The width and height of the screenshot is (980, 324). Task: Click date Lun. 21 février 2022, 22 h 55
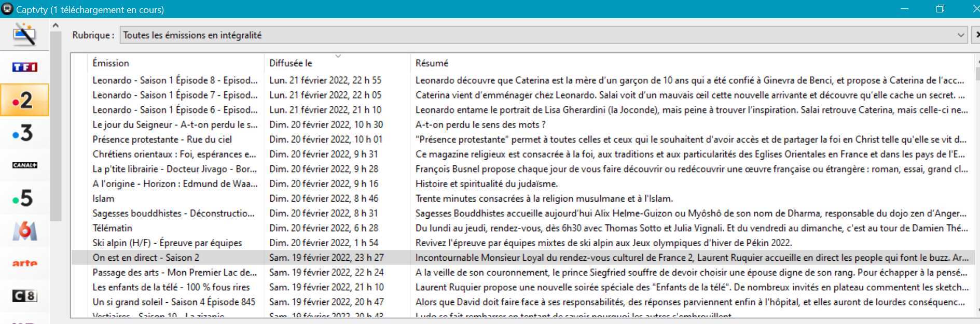(x=325, y=80)
